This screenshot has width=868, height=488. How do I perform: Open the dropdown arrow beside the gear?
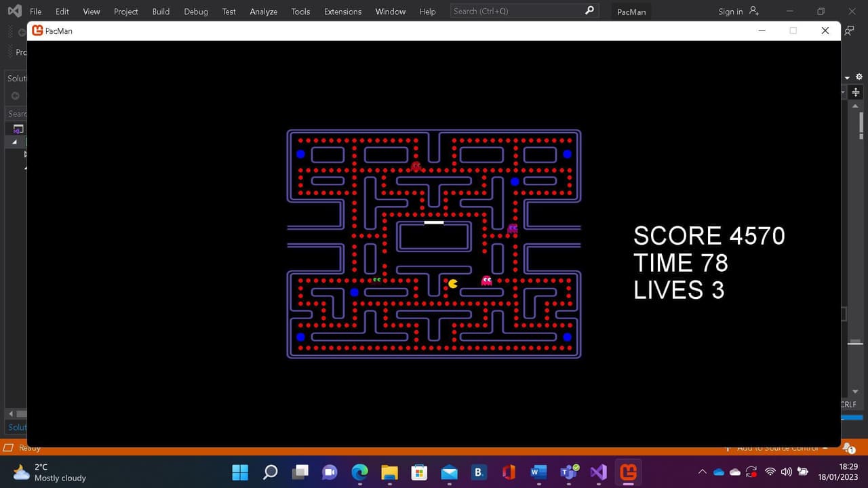[x=848, y=78]
